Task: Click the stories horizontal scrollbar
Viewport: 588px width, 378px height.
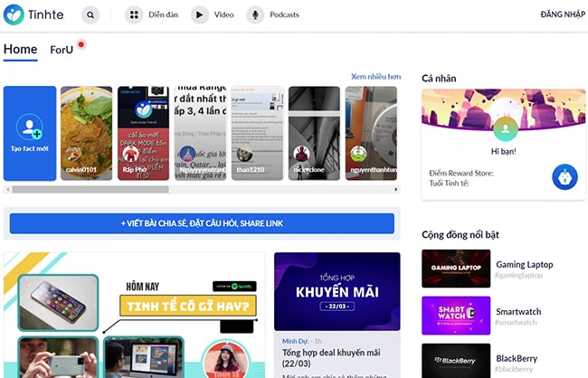Action: point(90,190)
